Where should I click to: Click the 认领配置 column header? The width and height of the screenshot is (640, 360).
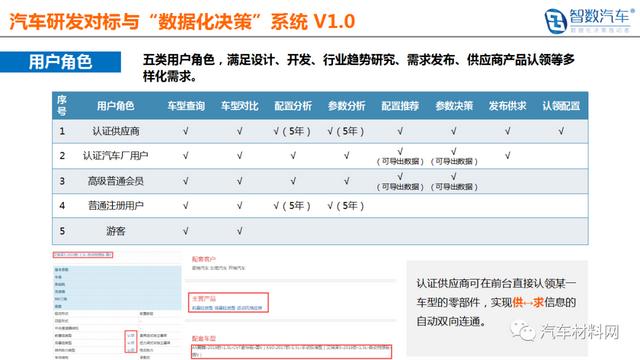point(561,106)
